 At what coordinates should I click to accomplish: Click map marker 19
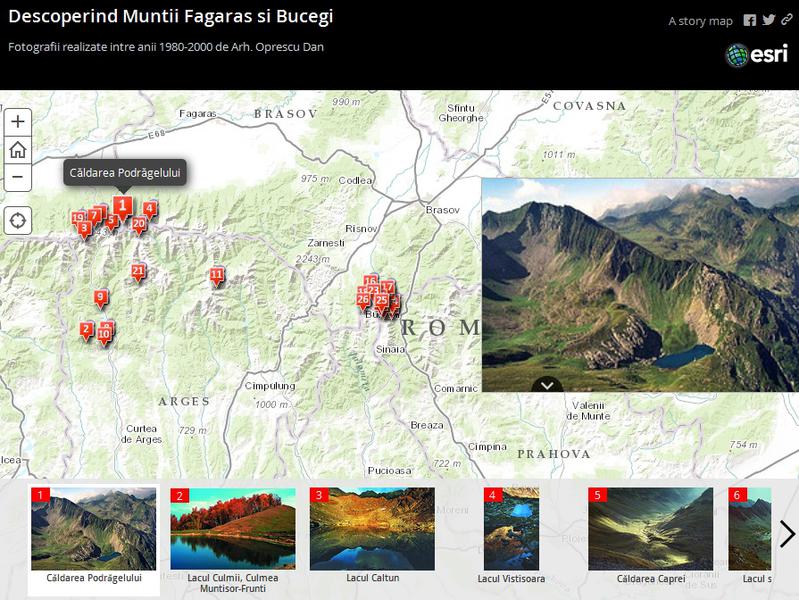point(77,218)
